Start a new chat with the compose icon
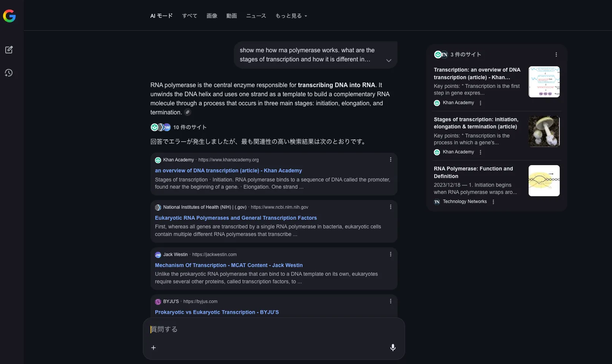The height and width of the screenshot is (364, 612). point(9,50)
